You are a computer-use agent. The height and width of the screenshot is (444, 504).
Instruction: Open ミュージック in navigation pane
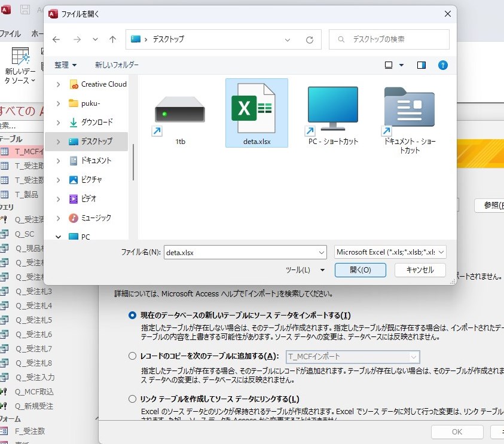[x=90, y=218]
